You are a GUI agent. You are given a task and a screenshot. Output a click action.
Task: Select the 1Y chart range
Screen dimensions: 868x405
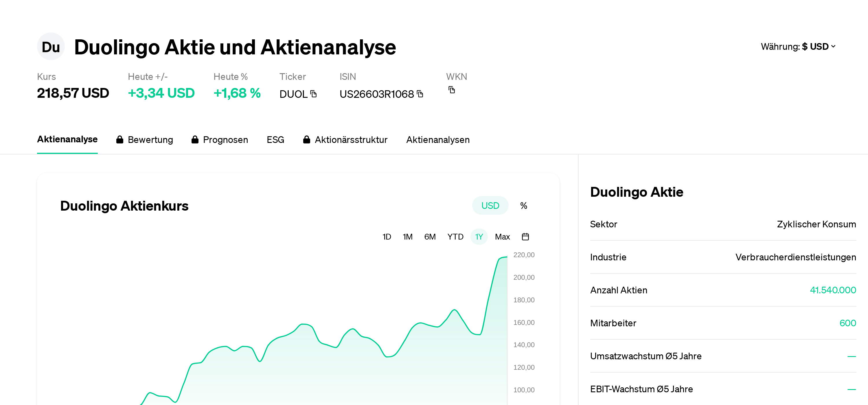(x=479, y=237)
